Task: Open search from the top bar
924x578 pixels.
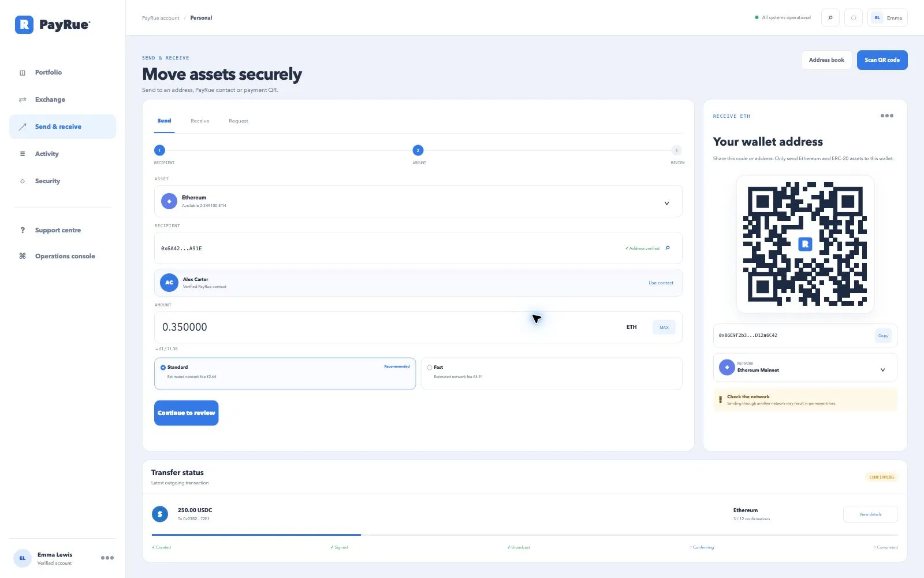Action: (830, 18)
